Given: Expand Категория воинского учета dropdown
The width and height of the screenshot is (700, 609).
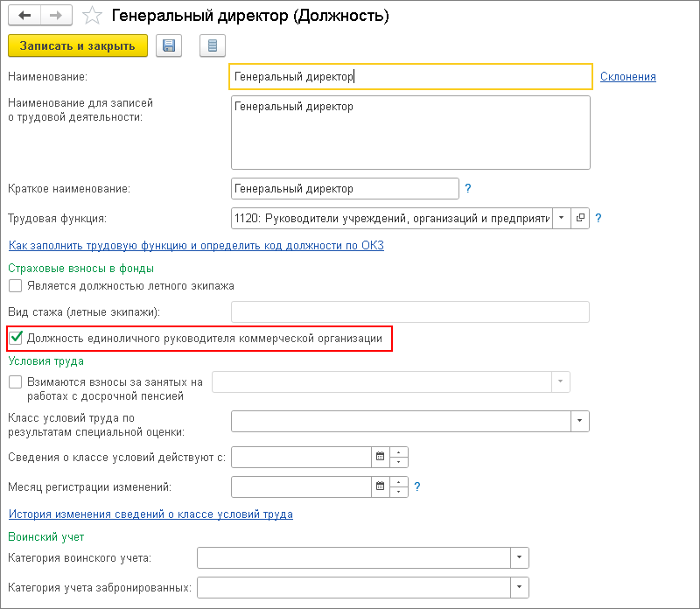Looking at the screenshot, I should (x=520, y=557).
